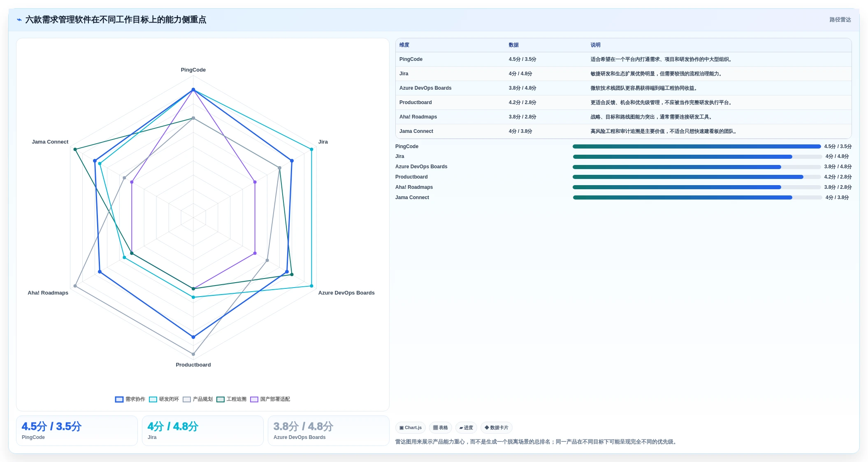The width and height of the screenshot is (868, 462).
Task: Click the 路径雷达 label in the header
Action: pyautogui.click(x=840, y=20)
